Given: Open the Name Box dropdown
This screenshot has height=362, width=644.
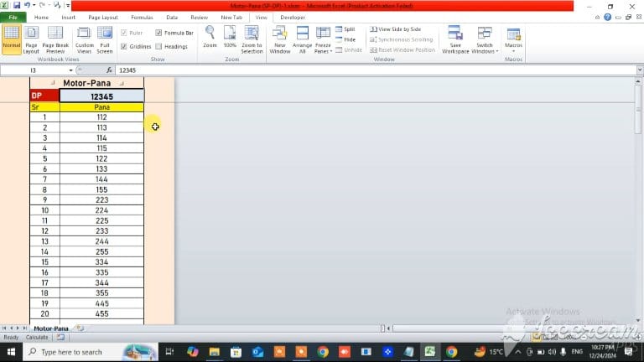Looking at the screenshot, I should coord(70,70).
